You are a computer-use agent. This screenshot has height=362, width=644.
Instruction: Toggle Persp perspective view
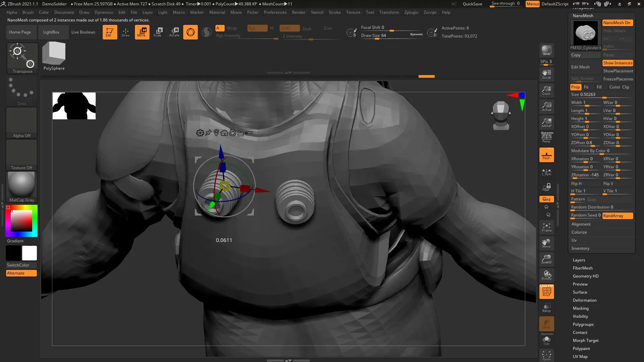point(546,138)
